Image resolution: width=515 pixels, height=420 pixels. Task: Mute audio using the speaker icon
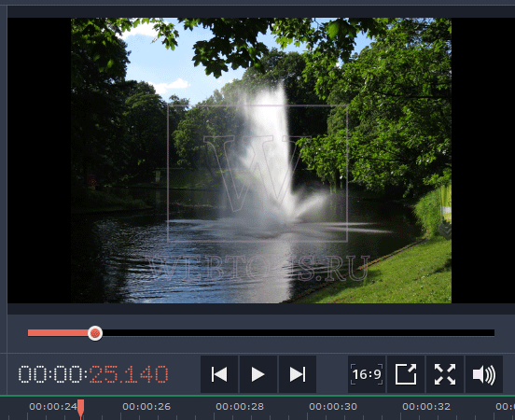point(484,374)
